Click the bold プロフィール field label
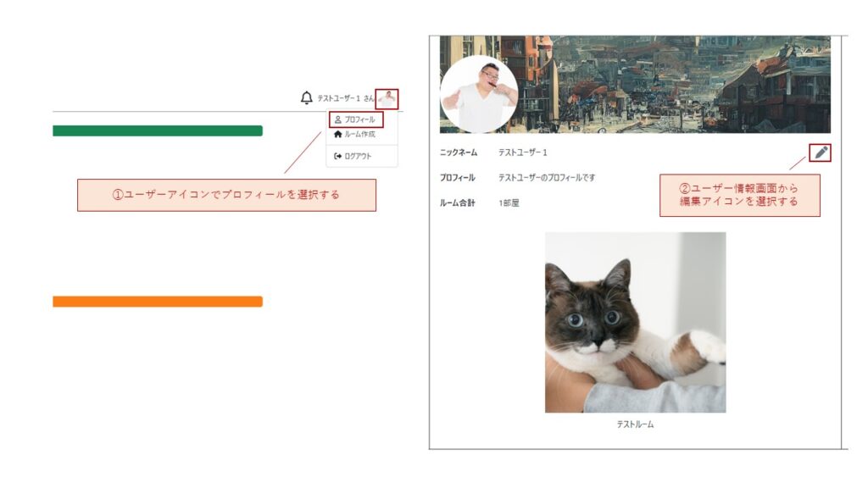This screenshot has width=868, height=488. [x=457, y=178]
